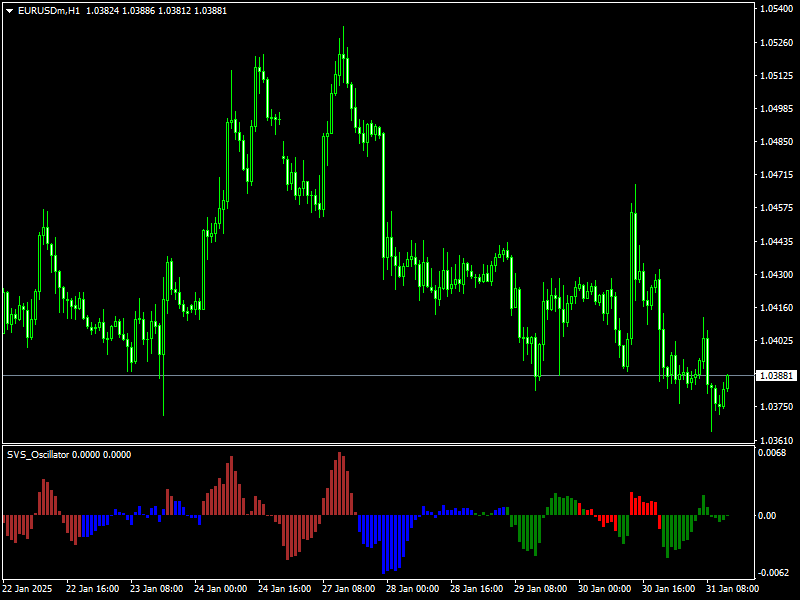Click the 31 Jan 08:00 time label

733,589
